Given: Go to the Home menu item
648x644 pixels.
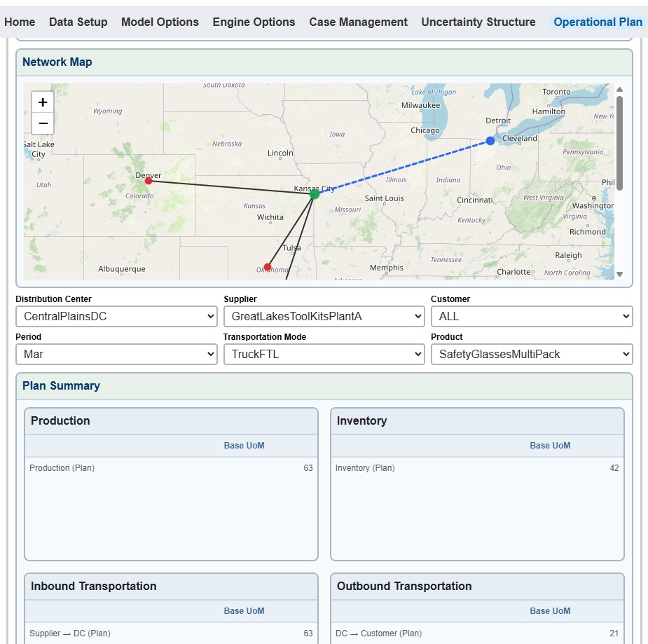Looking at the screenshot, I should [20, 22].
